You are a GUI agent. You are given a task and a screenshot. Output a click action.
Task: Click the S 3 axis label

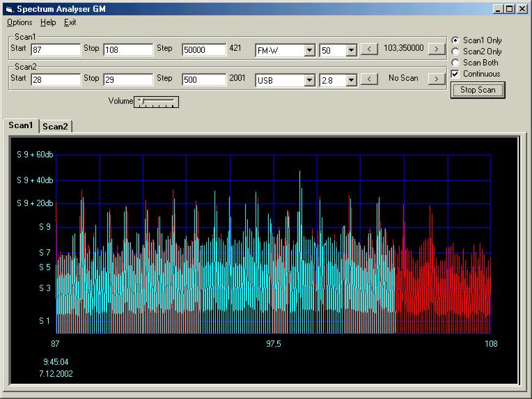pos(45,288)
